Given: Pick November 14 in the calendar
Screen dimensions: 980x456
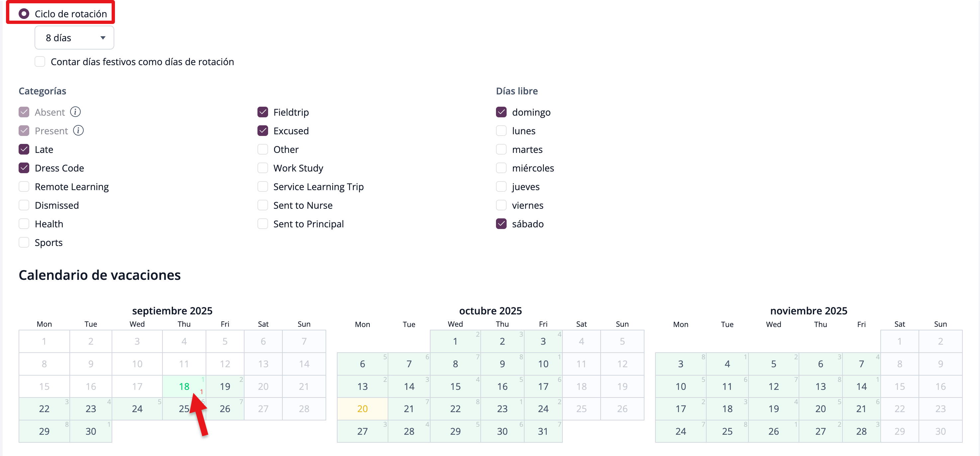Looking at the screenshot, I should click(861, 386).
